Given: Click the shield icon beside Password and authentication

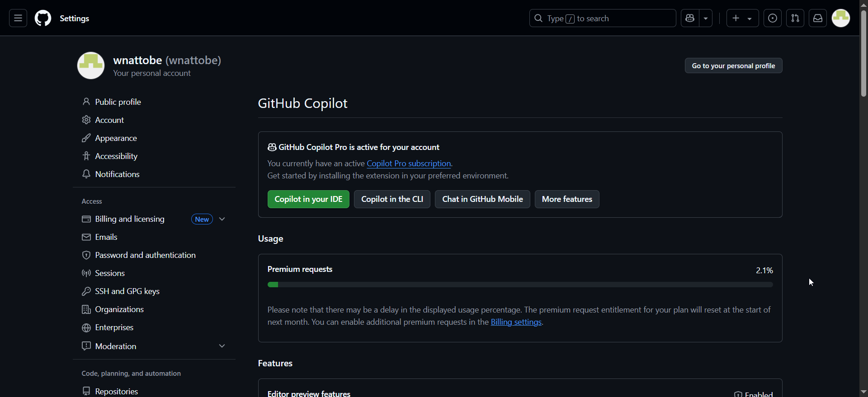Looking at the screenshot, I should point(86,255).
